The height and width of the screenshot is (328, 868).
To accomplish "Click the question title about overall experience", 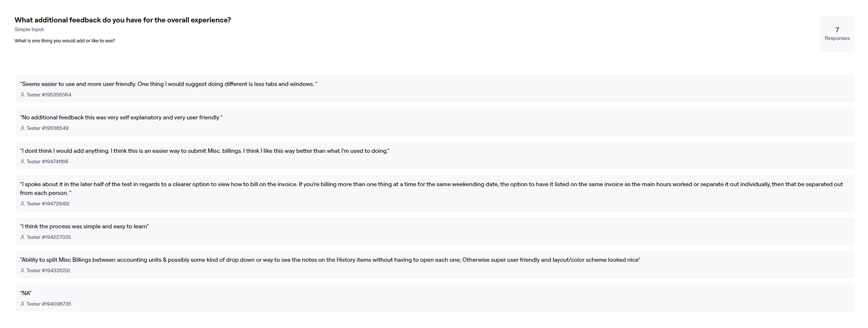I will pyautogui.click(x=123, y=20).
